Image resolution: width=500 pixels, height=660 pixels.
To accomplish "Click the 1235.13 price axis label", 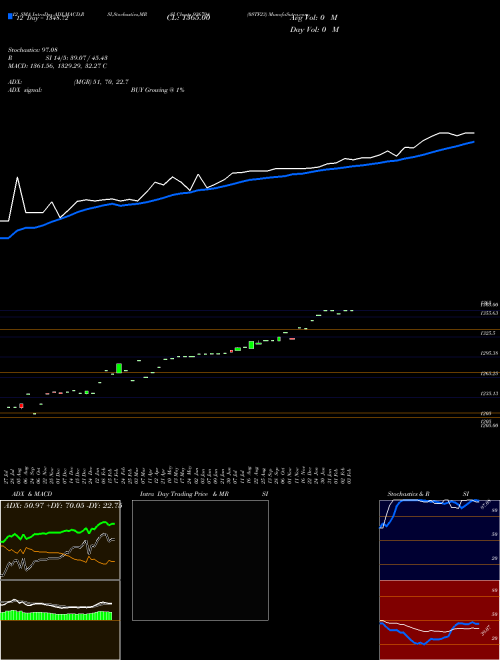I will point(490,394).
